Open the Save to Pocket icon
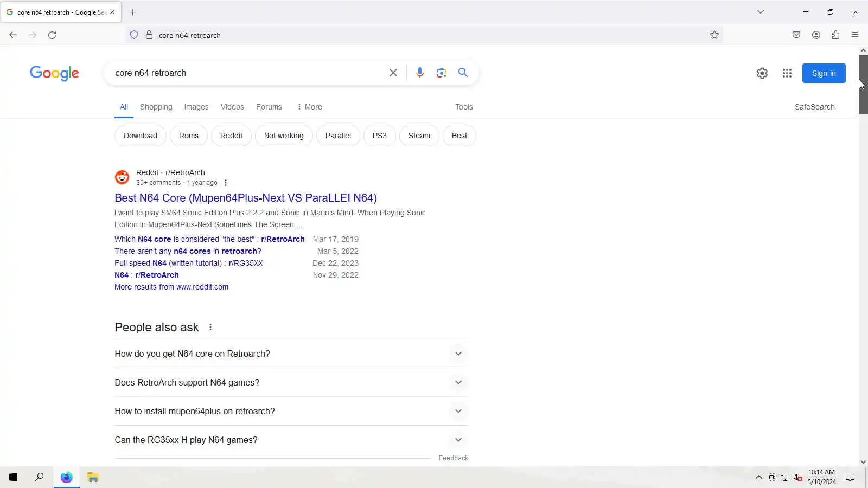 click(x=796, y=35)
